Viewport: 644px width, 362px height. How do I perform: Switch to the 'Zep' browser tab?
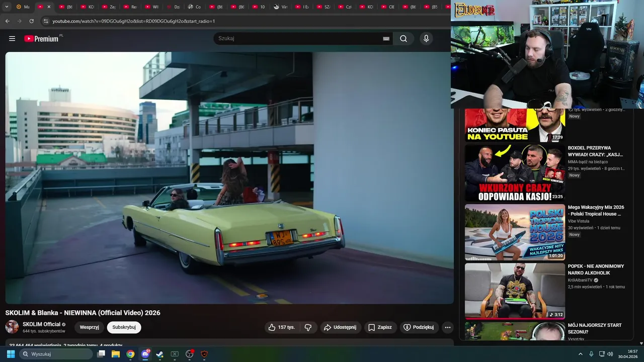(109, 7)
